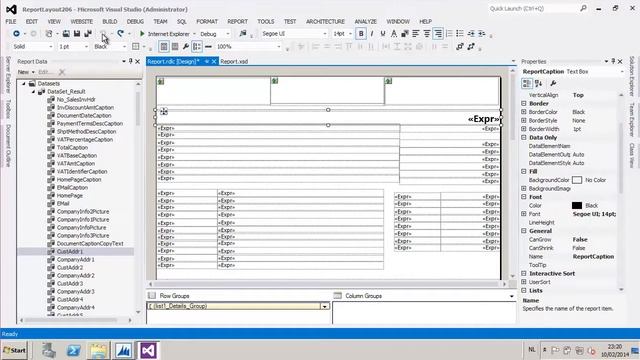Screen dimensions: 640x360
Task: Click the decrease indent icon
Action: tap(471, 33)
